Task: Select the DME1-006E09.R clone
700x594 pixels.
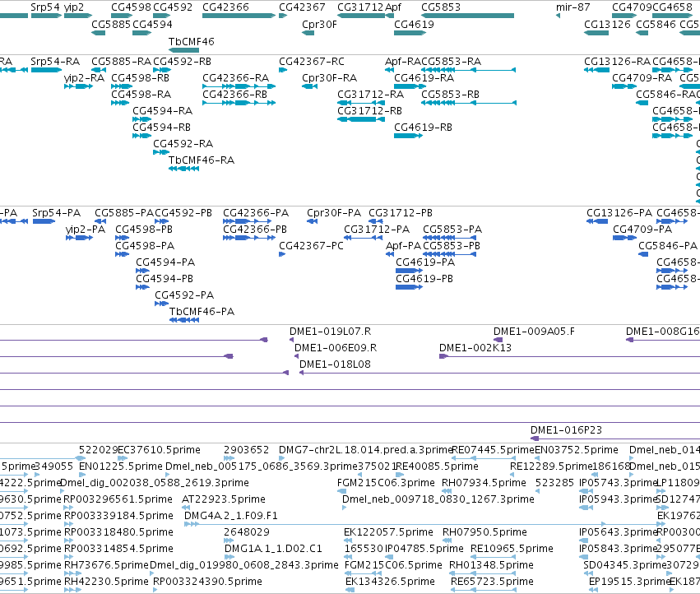Action: pos(296,356)
